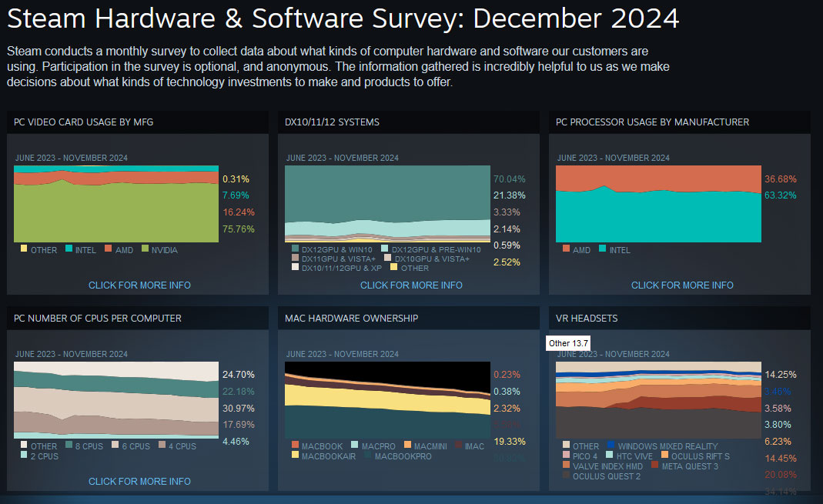823x504 pixels.
Task: Click the 6 CPUS legend label
Action: coord(136,446)
